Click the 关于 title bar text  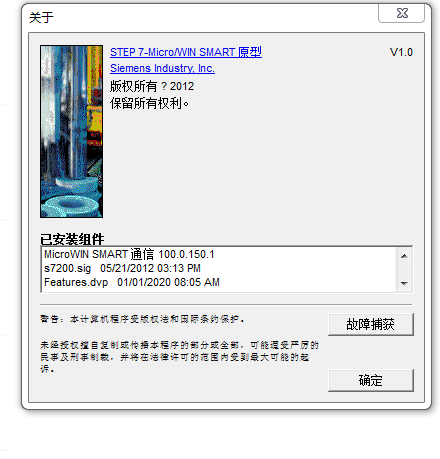41,18
